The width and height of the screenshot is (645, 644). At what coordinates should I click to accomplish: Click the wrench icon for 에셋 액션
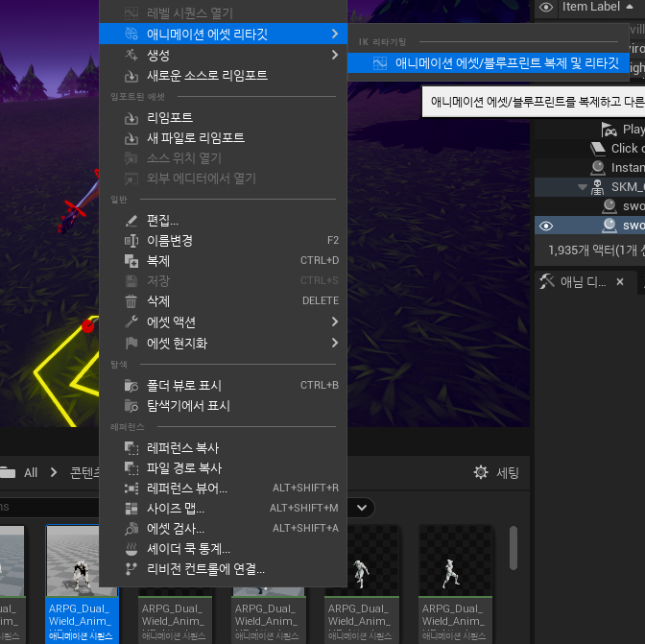[131, 322]
